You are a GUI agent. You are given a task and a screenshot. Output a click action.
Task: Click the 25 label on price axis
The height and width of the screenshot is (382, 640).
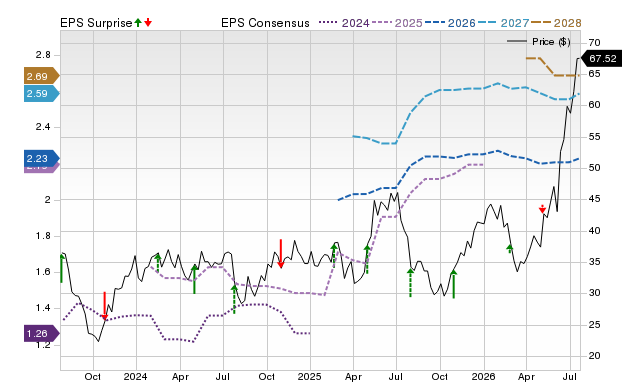coord(594,325)
